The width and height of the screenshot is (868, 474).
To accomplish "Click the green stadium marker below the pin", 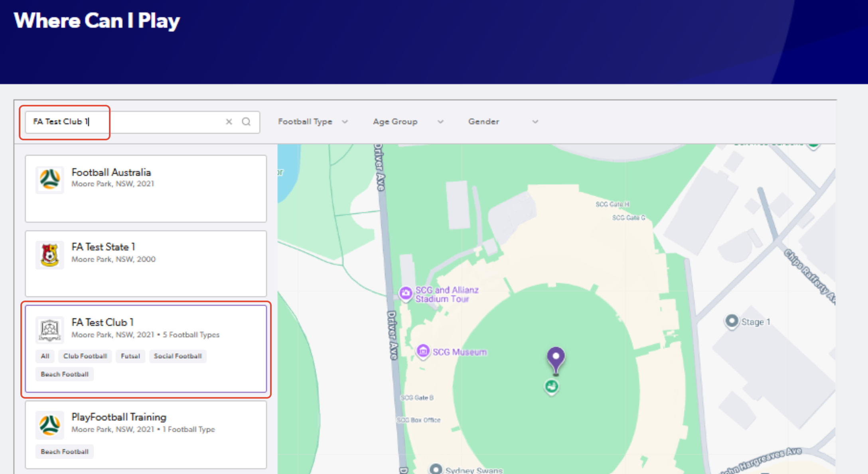I will (552, 386).
